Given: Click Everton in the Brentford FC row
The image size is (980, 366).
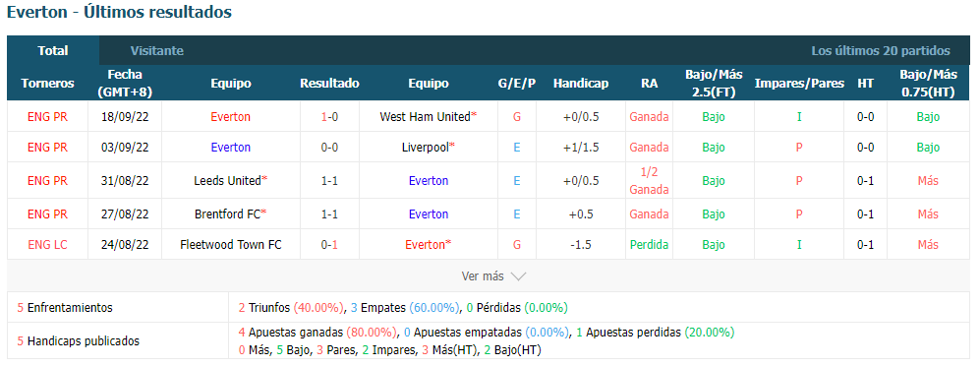Looking at the screenshot, I should point(429,213).
